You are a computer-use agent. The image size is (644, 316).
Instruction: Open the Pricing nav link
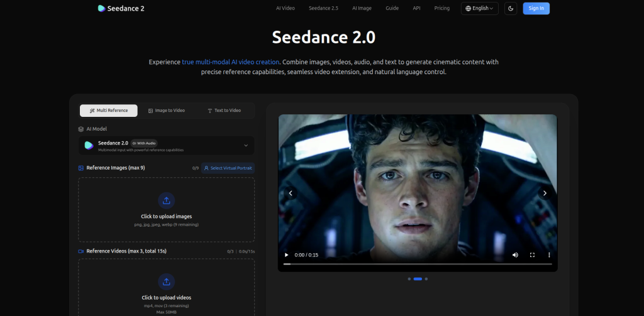[442, 8]
